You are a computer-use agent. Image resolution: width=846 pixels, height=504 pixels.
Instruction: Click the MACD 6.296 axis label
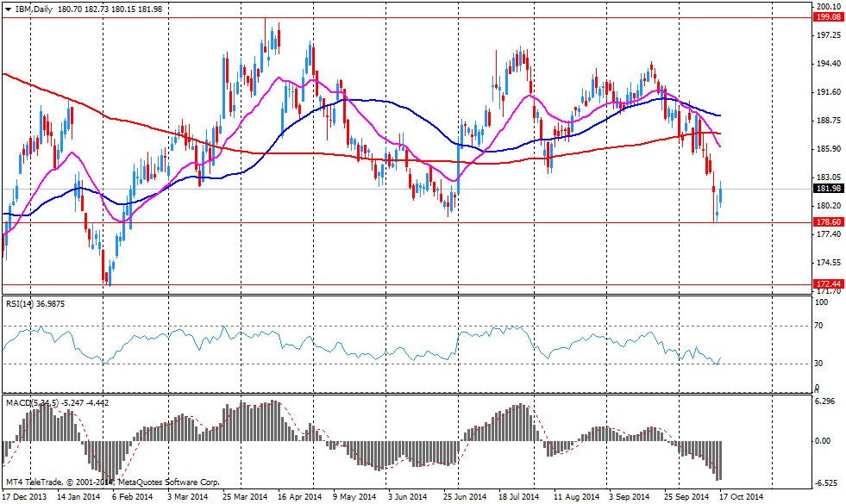click(x=825, y=401)
